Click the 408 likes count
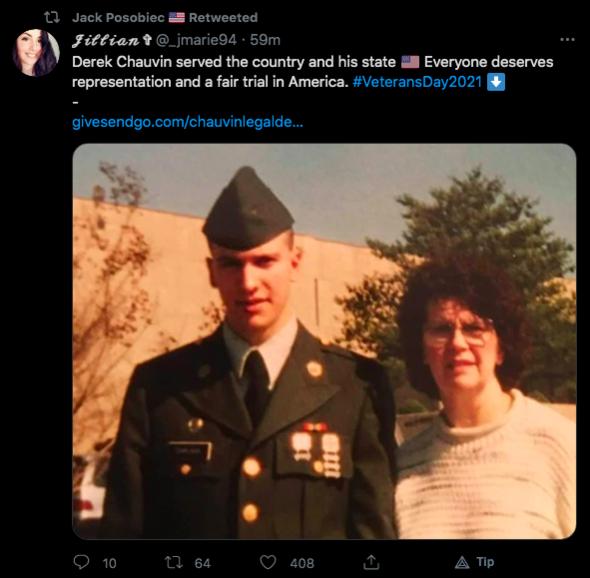This screenshot has height=578, width=590. pyautogui.click(x=302, y=563)
